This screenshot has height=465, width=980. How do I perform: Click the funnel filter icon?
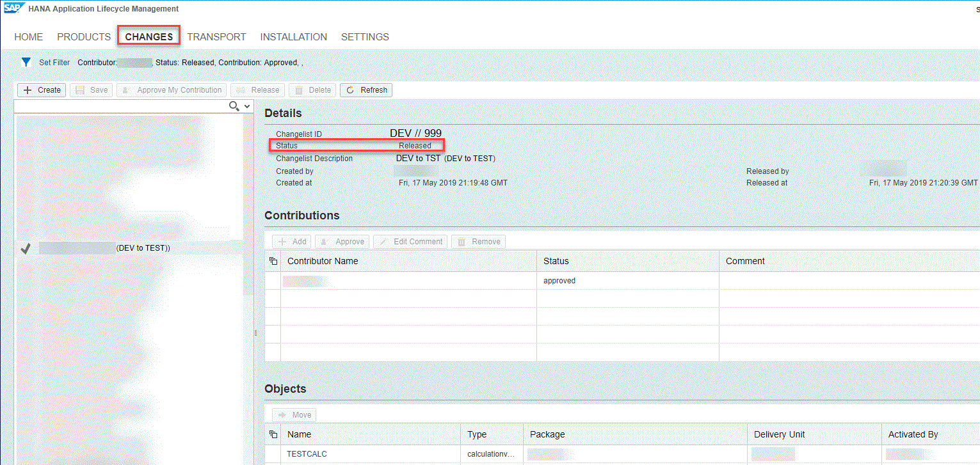click(x=26, y=62)
